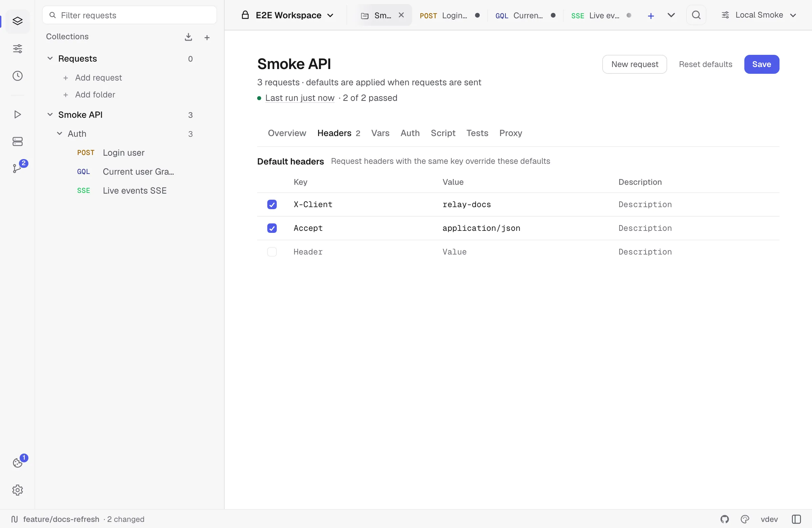Open the History clock icon
Image resolution: width=812 pixels, height=528 pixels.
point(17,76)
